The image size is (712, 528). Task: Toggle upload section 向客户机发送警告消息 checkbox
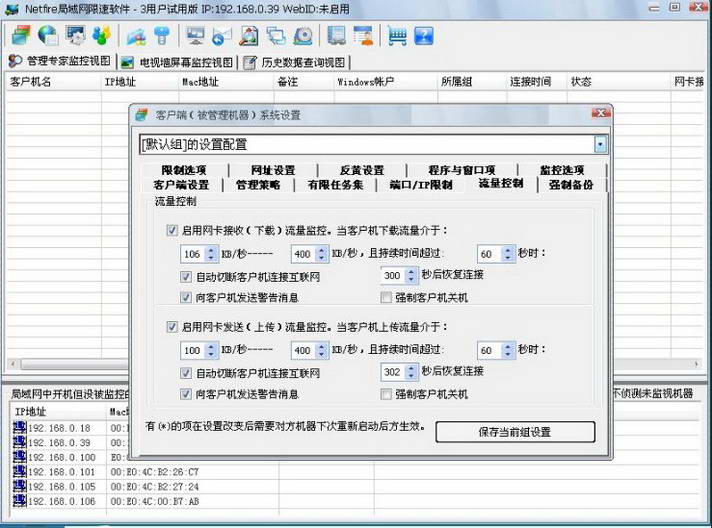[186, 394]
